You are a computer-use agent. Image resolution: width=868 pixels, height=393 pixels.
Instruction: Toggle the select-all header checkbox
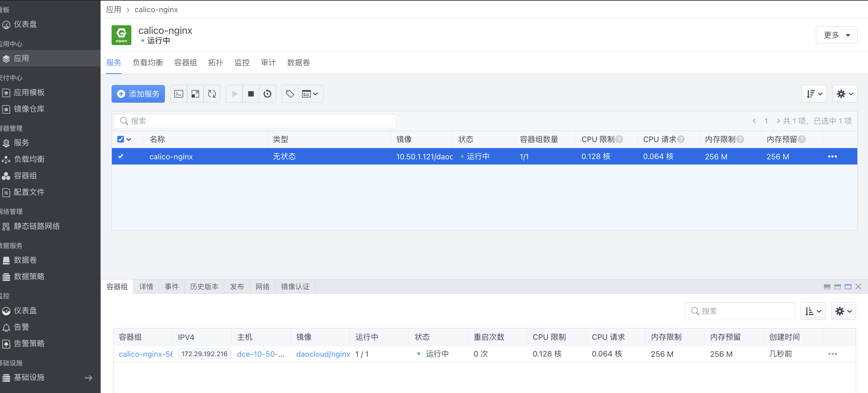[x=121, y=140]
